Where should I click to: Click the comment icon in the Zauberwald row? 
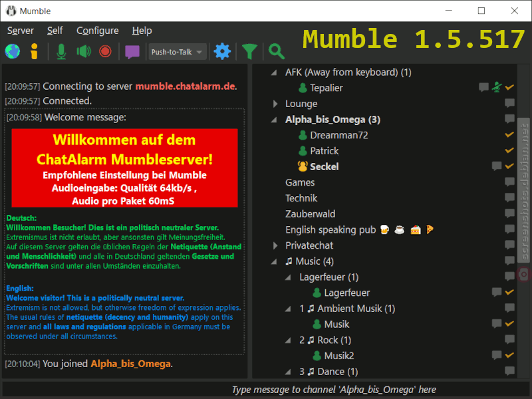[509, 213]
